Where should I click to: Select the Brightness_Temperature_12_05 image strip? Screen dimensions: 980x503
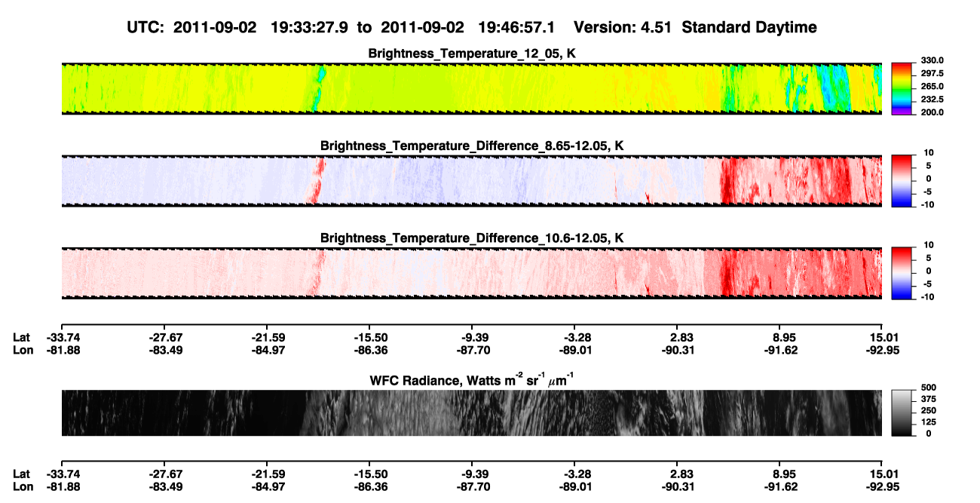(x=471, y=88)
